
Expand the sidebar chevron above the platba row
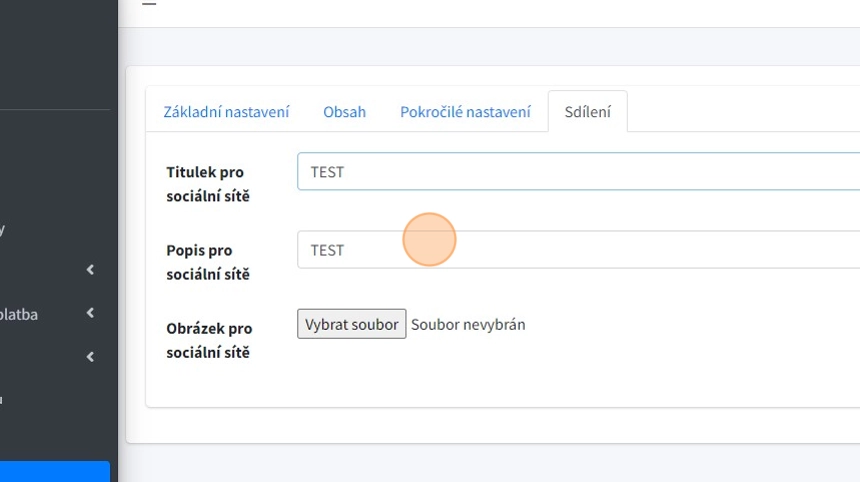90,270
